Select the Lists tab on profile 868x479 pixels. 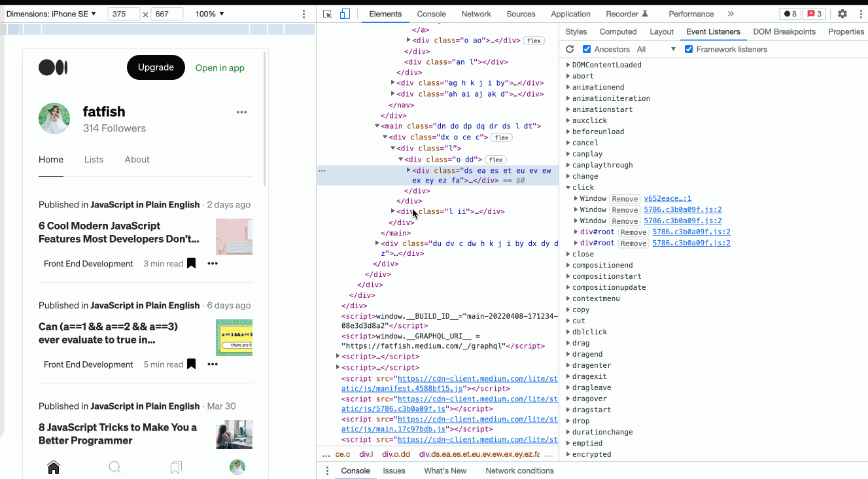pyautogui.click(x=94, y=159)
